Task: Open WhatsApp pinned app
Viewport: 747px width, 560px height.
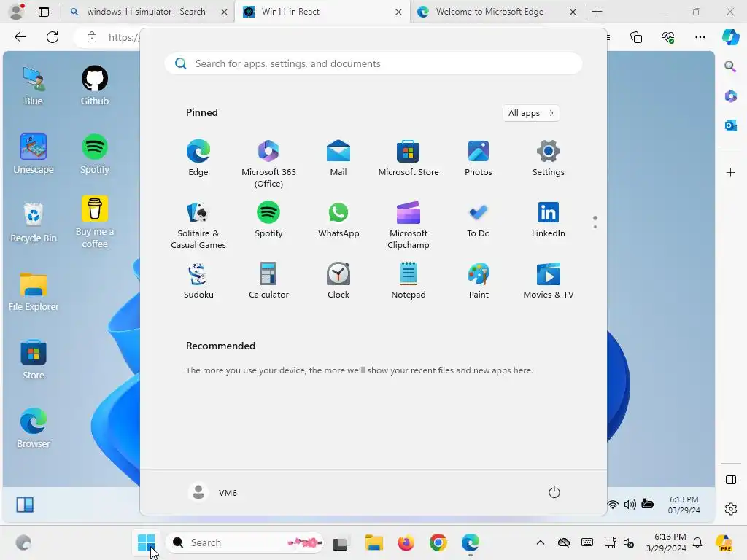Action: pos(338,220)
